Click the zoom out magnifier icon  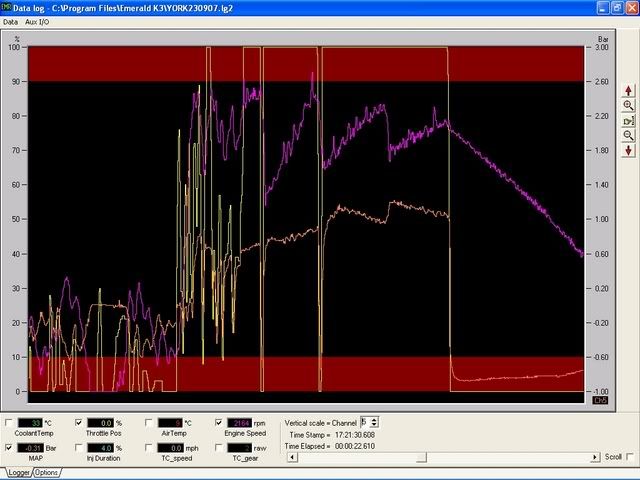pyautogui.click(x=628, y=135)
